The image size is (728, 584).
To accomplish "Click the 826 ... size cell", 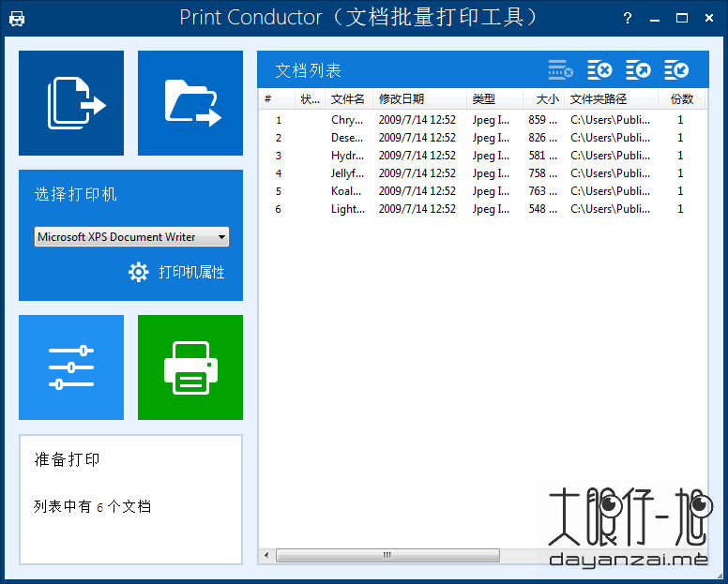I will [543, 138].
